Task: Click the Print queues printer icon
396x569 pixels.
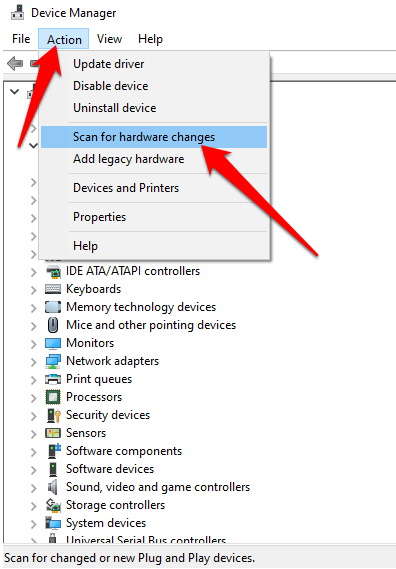Action: [53, 379]
